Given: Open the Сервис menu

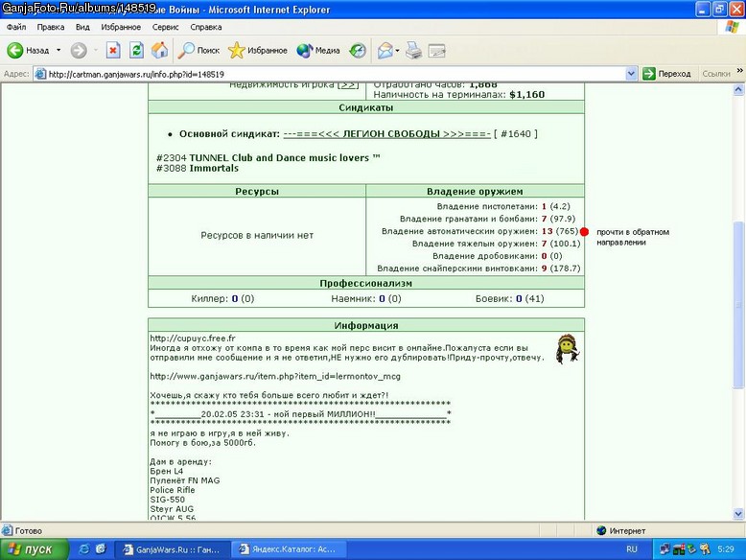Looking at the screenshot, I should tap(165, 27).
